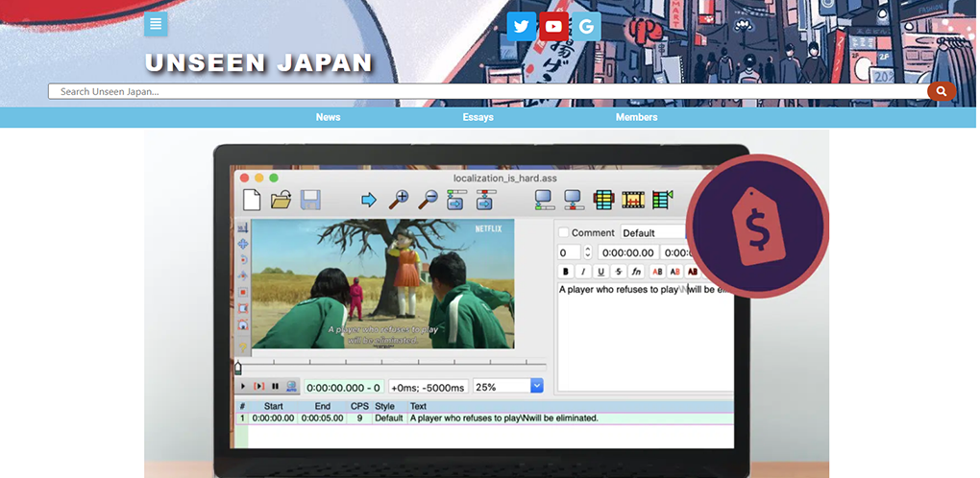The height and width of the screenshot is (478, 980).
Task: Click the layer number 0 field
Action: click(570, 252)
